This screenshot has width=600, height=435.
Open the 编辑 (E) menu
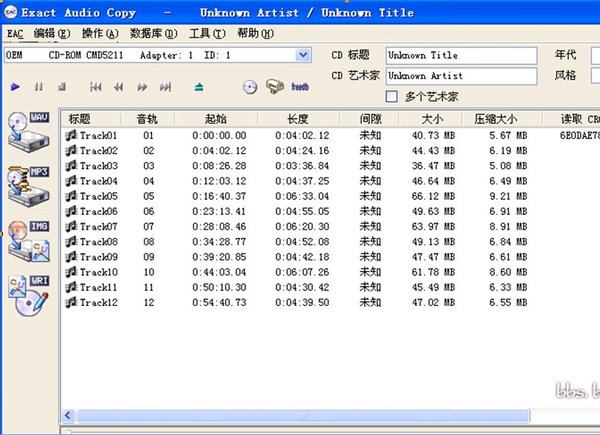pos(52,34)
